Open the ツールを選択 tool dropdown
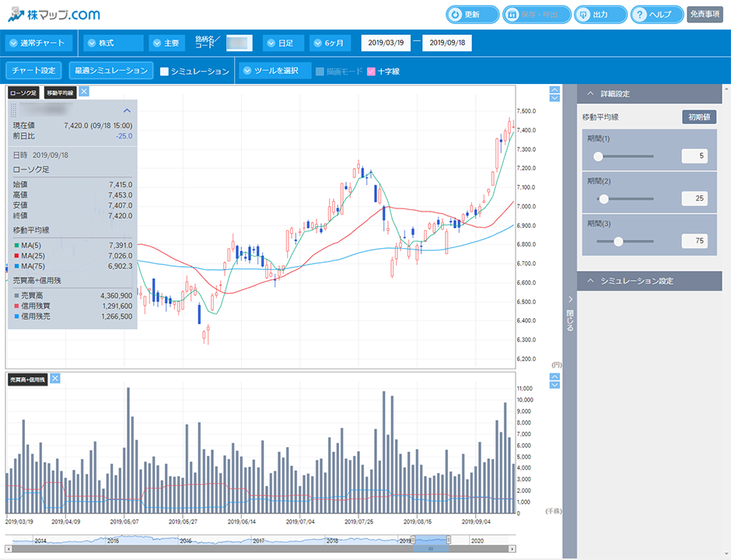The height and width of the screenshot is (560, 731). tap(275, 71)
